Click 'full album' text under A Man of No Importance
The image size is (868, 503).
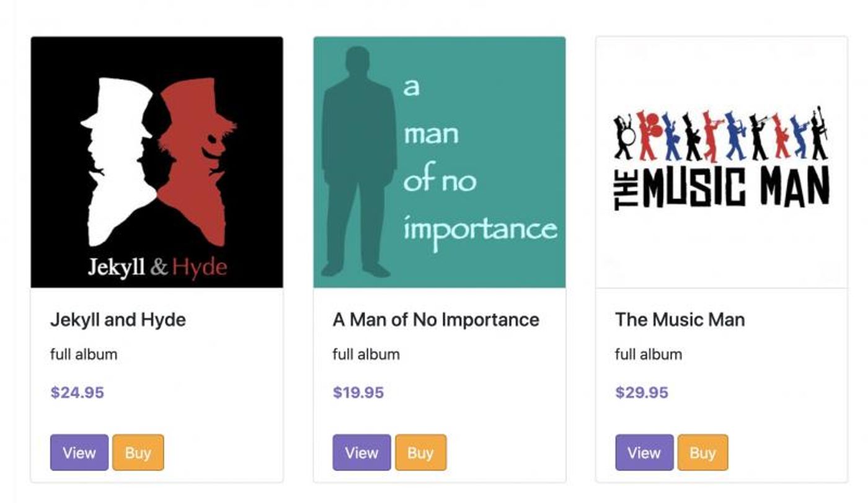[366, 354]
